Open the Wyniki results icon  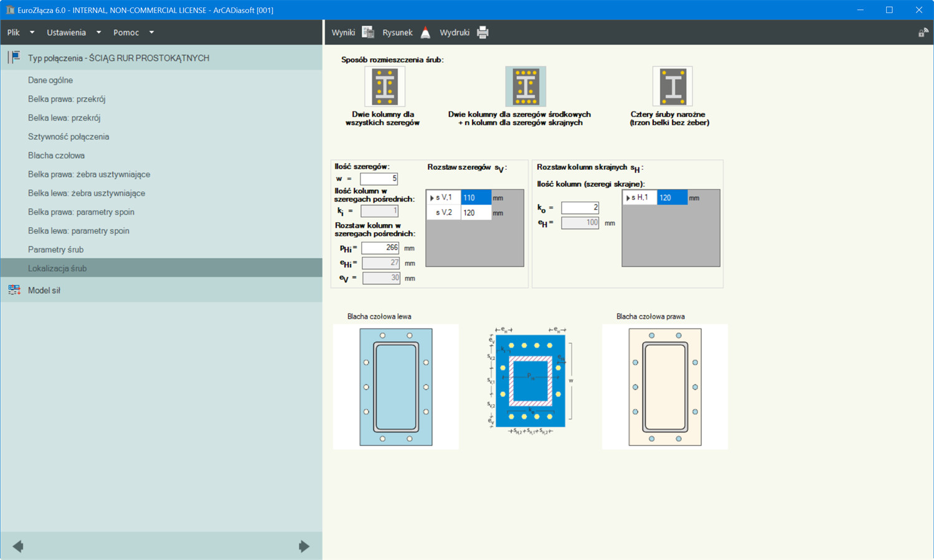coord(368,32)
